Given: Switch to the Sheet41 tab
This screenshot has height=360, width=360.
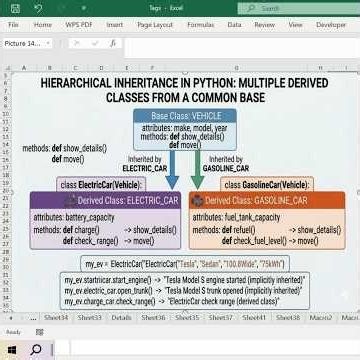Looking at the screenshot, I should pyautogui.click(x=254, y=318).
